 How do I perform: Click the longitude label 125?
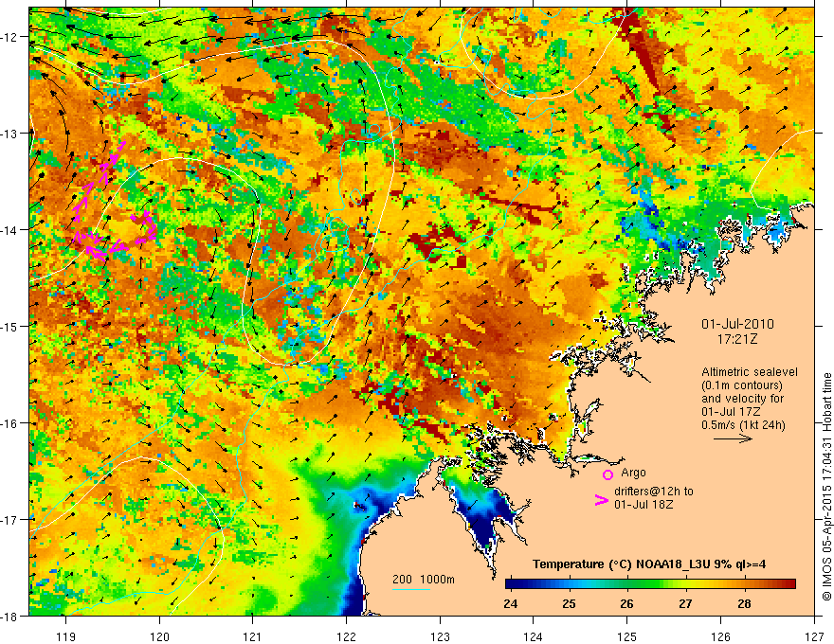tap(627, 636)
